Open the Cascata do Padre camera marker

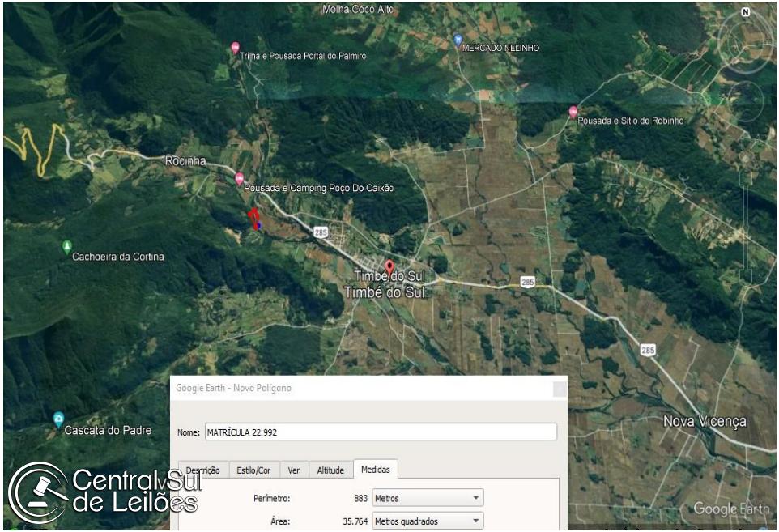click(x=58, y=419)
